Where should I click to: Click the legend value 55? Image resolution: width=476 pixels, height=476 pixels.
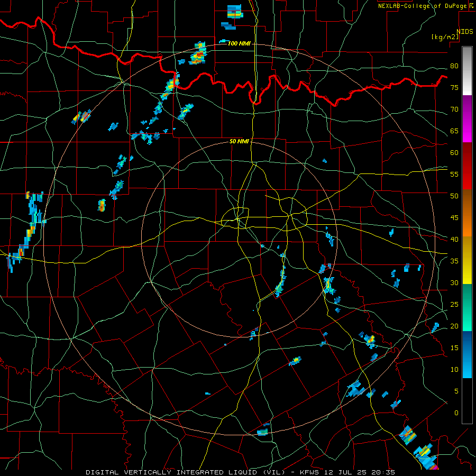pyautogui.click(x=454, y=174)
